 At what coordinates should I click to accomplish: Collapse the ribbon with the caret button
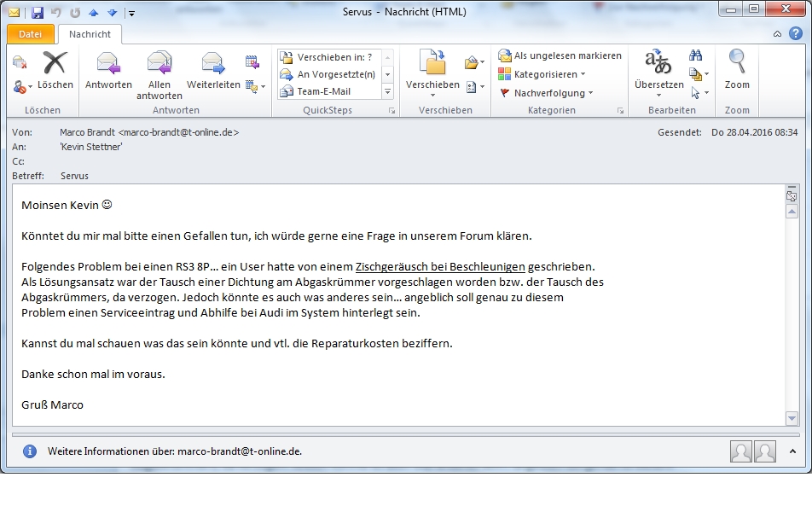point(777,34)
